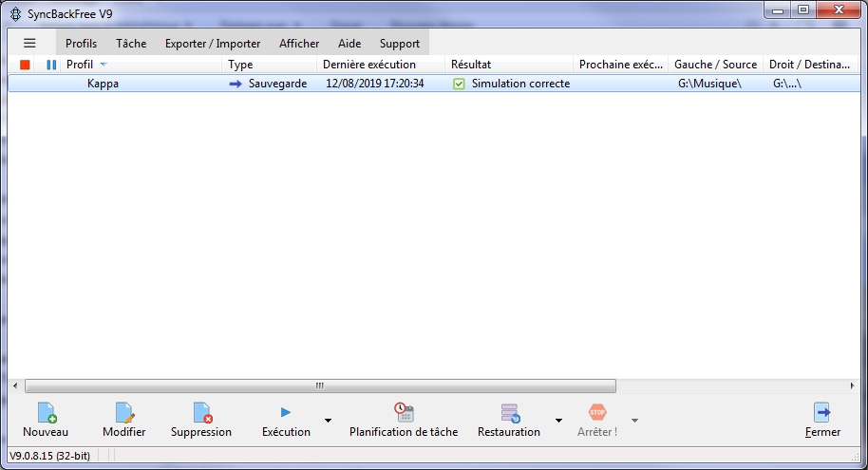Viewport: 868px width, 470px height.
Task: Click the Restauration restore icon
Action: (x=510, y=413)
